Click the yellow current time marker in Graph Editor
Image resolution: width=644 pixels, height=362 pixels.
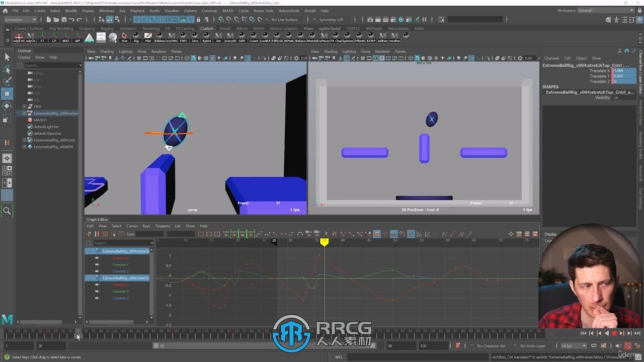(325, 242)
